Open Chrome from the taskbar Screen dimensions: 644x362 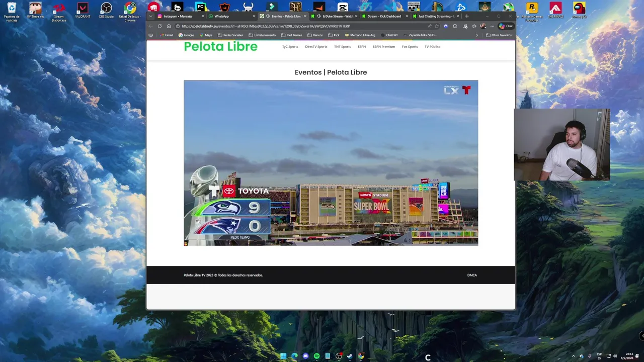pyautogui.click(x=361, y=356)
